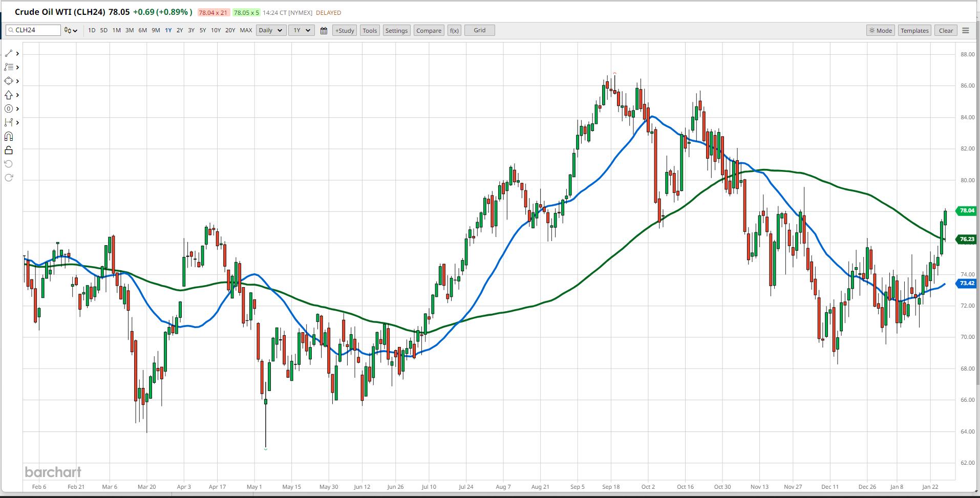Choose the polygon shape tool icon
This screenshot has width=980, height=498.
[x=9, y=81]
